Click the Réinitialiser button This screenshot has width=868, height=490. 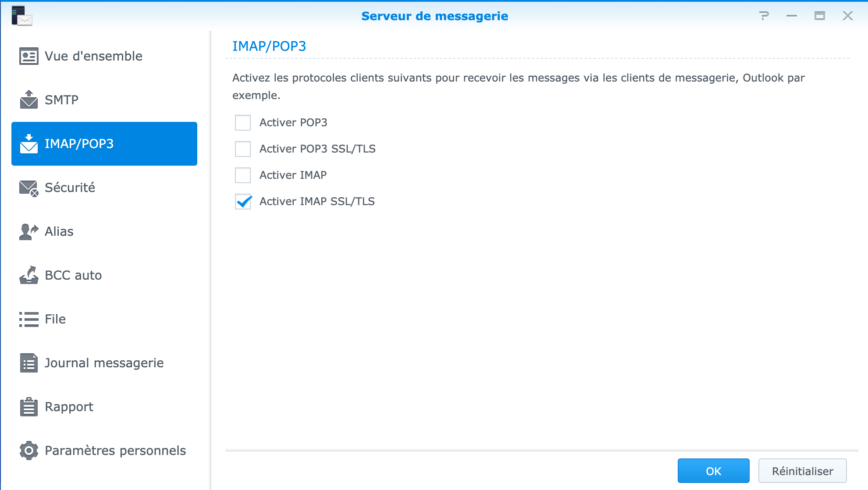click(802, 471)
